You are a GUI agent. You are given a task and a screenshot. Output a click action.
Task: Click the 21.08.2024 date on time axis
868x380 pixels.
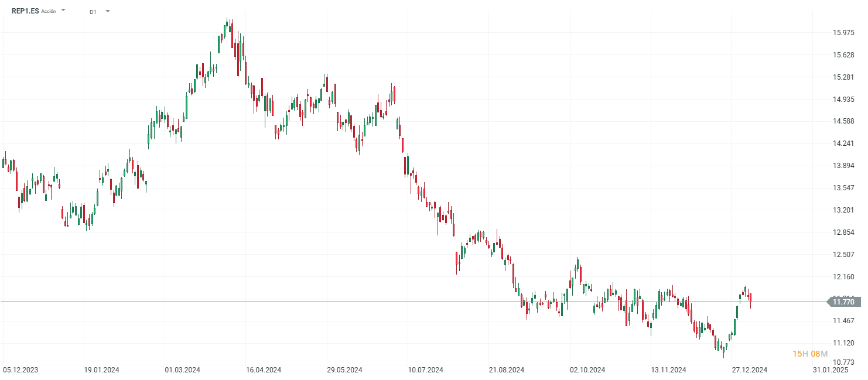(x=507, y=370)
